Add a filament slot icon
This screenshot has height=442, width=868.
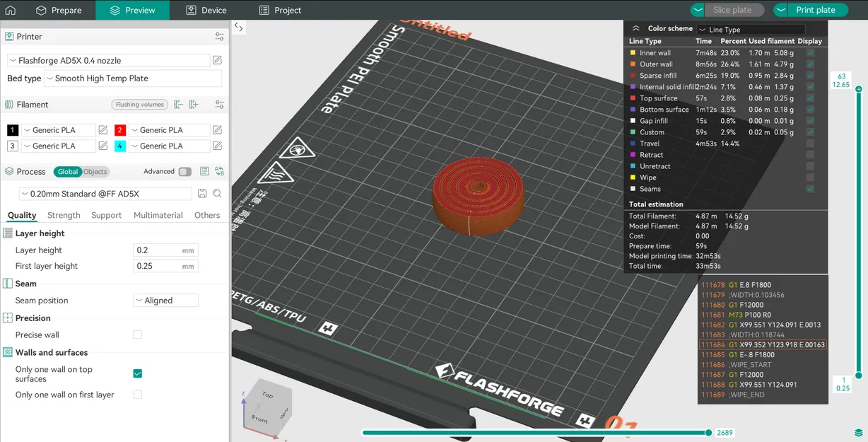point(194,104)
